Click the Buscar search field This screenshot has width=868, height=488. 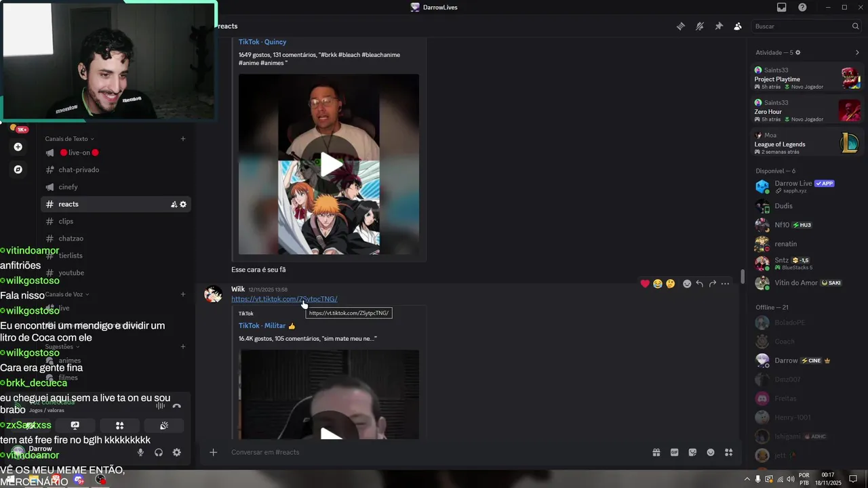(x=806, y=26)
